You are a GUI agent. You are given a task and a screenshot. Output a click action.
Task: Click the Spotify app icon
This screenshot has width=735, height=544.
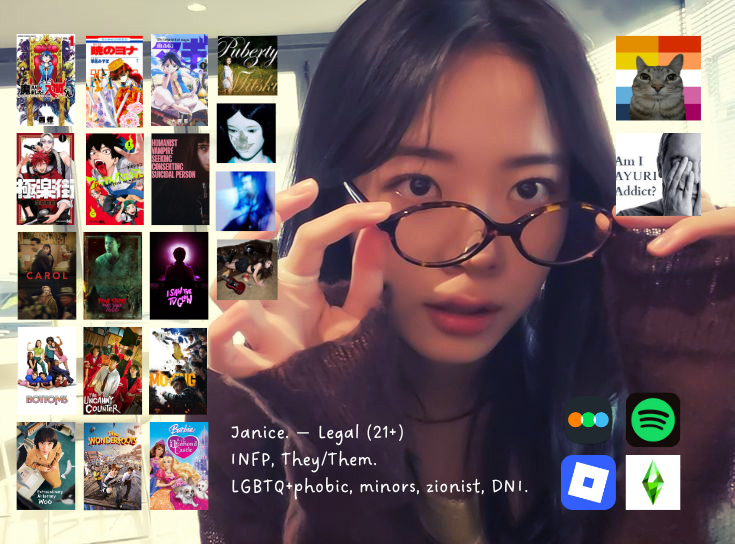pyautogui.click(x=652, y=420)
